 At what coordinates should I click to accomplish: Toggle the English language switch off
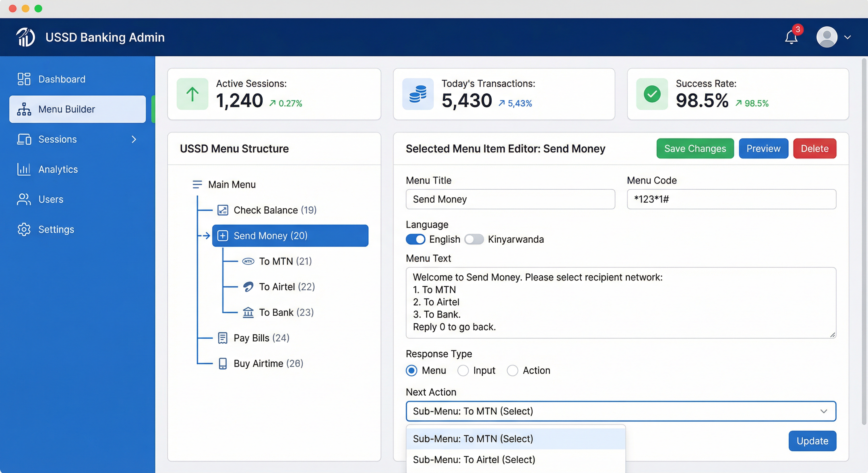point(415,239)
